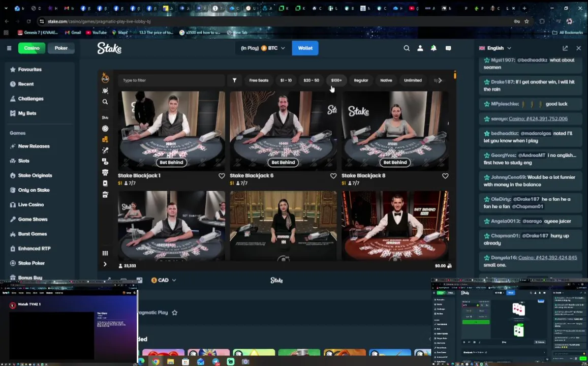Open Chrome from the taskbar
Screen dimensions: 588x366
(x=156, y=361)
